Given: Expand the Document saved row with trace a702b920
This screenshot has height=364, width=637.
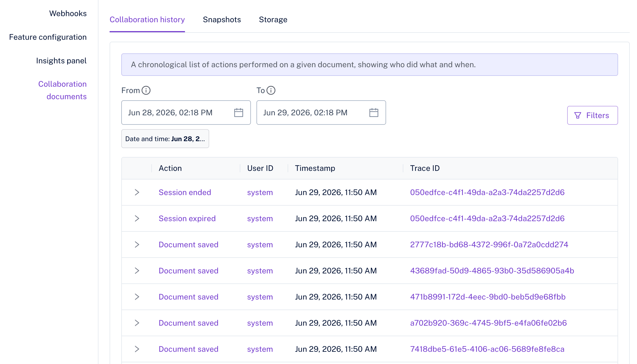Looking at the screenshot, I should click(x=137, y=323).
